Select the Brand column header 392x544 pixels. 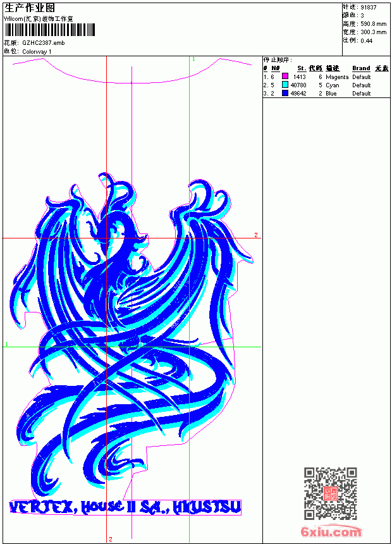(361, 68)
